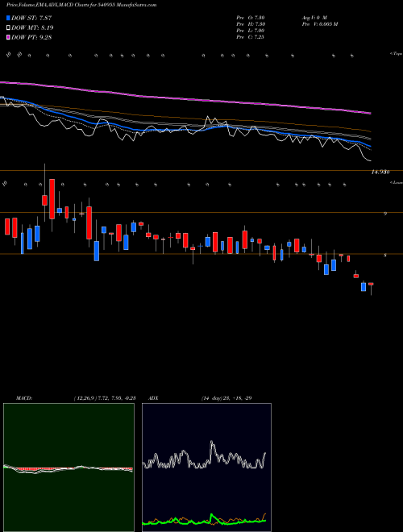Click the ADX values '28, +18, -29'
Image resolution: width=403 pixels, height=532 pixels.
pos(237,398)
